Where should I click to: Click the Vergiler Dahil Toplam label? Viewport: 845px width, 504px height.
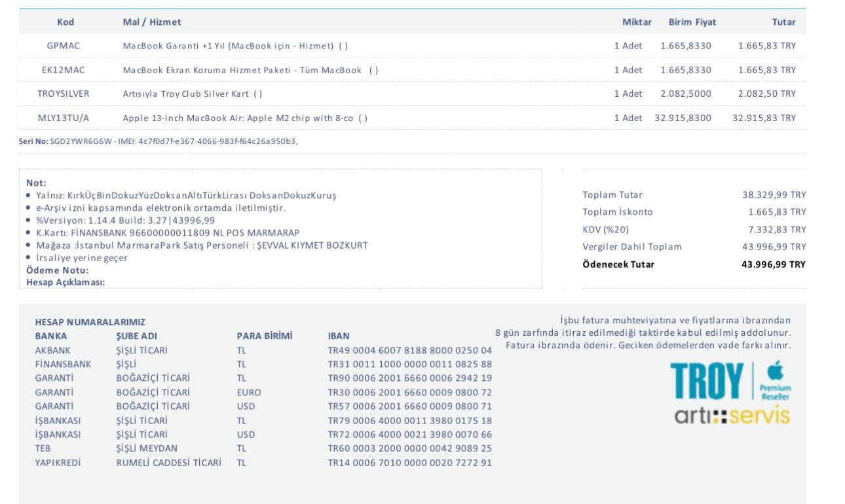(x=632, y=247)
